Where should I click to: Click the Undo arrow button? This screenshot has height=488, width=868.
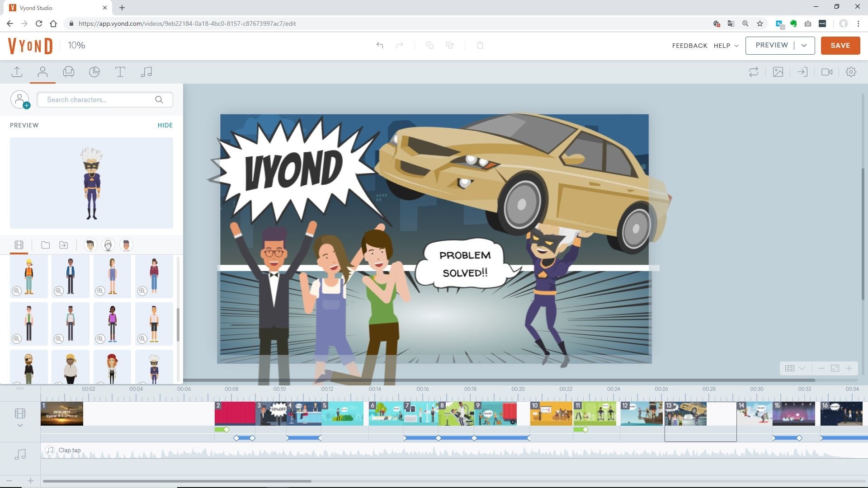pyautogui.click(x=380, y=45)
